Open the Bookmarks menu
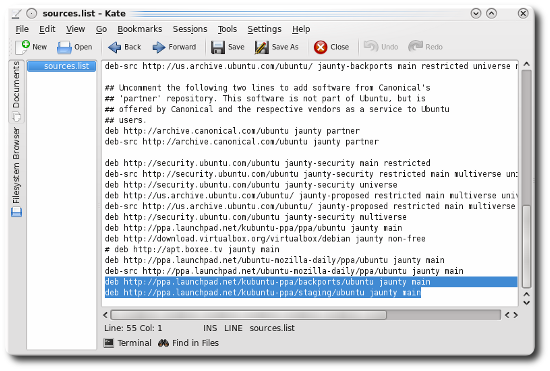The height and width of the screenshot is (371, 550). tap(140, 29)
